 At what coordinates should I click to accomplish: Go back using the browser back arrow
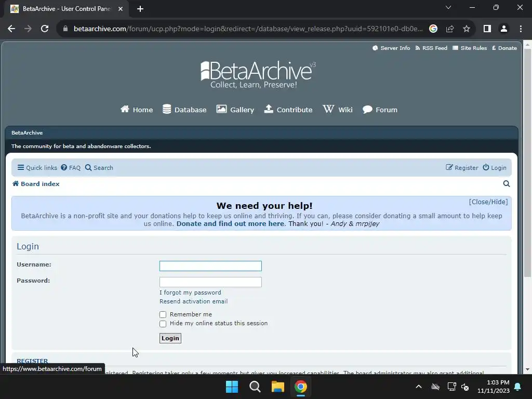click(11, 29)
